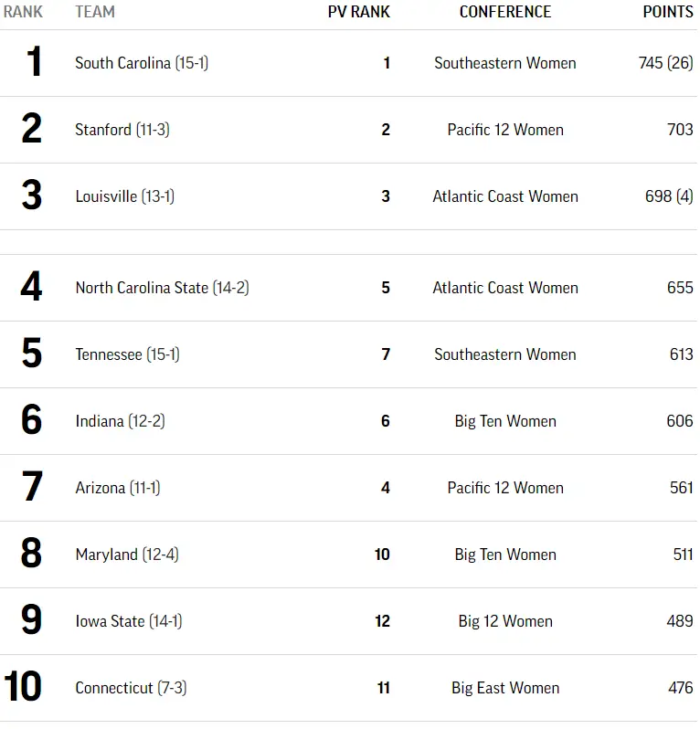Viewport: 700px width, 729px height.
Task: Click Big Ten Women in Indiana's row
Action: click(505, 421)
